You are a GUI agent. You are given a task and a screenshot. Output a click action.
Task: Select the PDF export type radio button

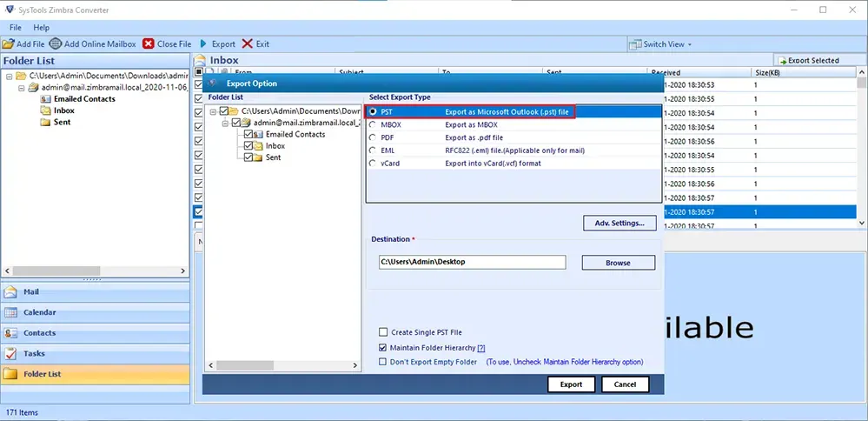373,137
